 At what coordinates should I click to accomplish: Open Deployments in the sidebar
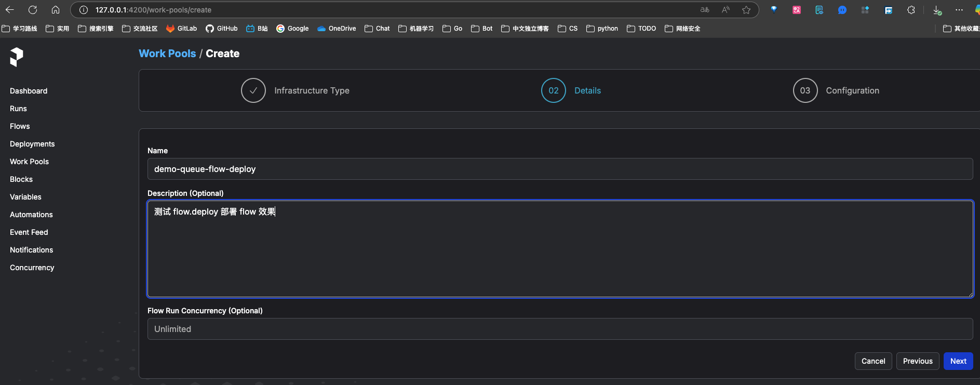pyautogui.click(x=32, y=144)
